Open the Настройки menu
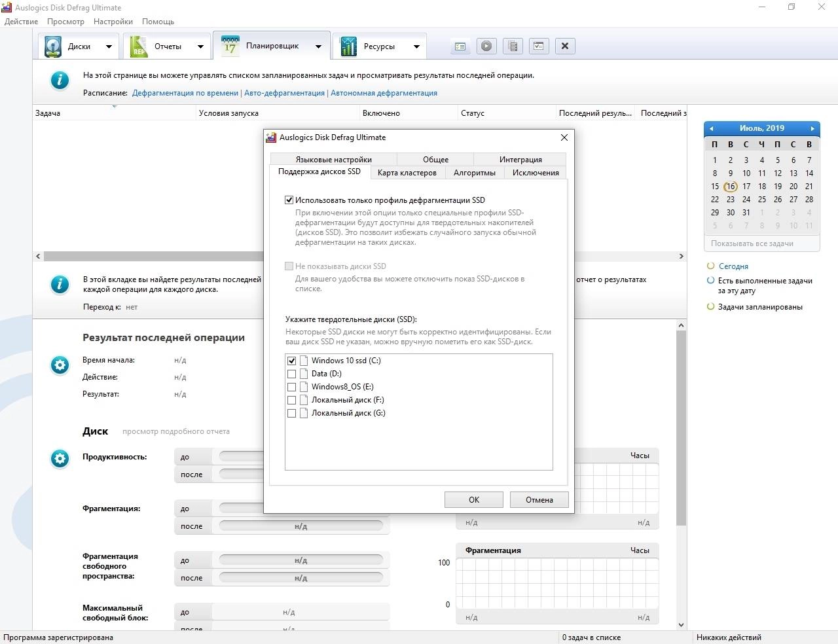This screenshot has height=644, width=838. (113, 22)
